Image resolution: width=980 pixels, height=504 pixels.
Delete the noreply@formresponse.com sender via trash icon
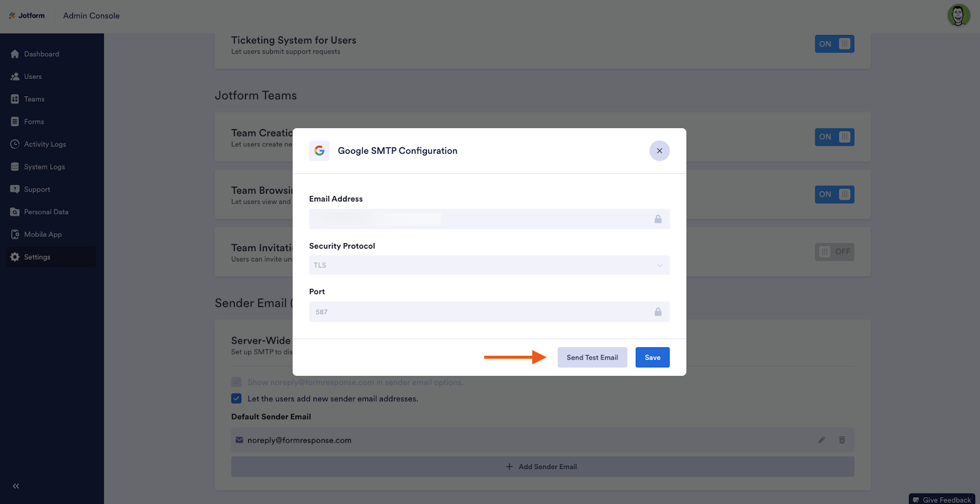pyautogui.click(x=842, y=440)
